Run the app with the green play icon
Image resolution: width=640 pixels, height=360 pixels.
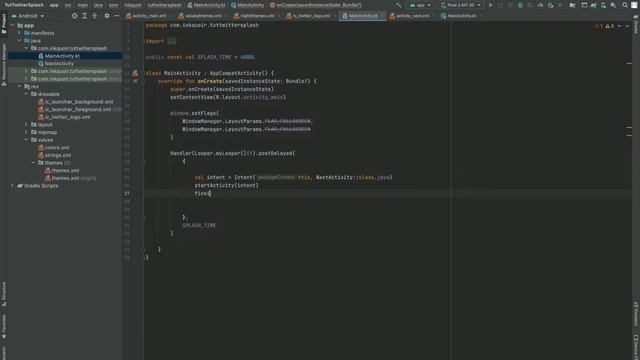click(x=491, y=5)
